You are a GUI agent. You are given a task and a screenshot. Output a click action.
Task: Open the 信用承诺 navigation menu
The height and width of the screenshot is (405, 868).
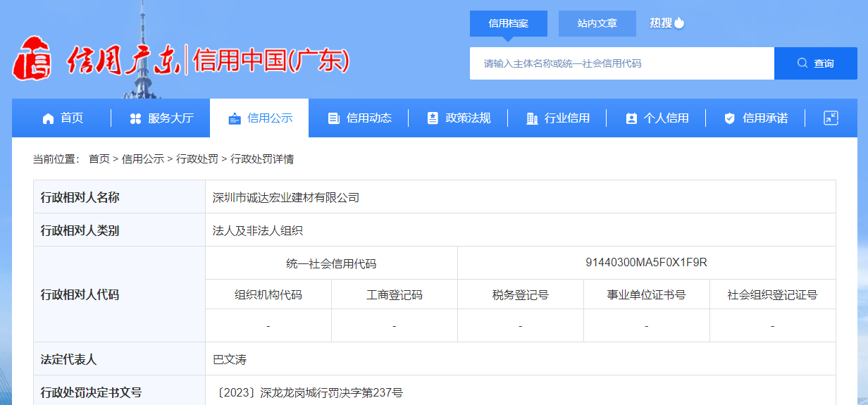coord(755,118)
